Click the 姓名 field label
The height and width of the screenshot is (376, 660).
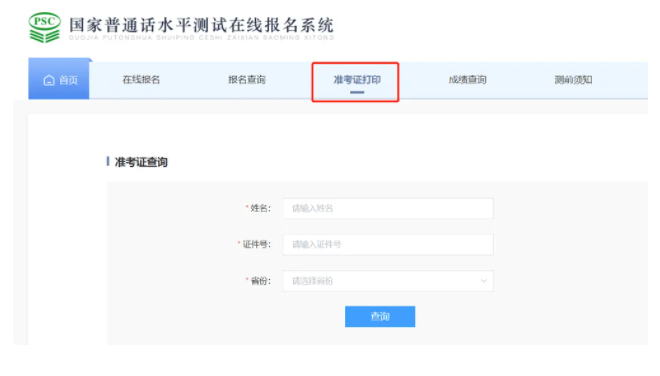coord(260,208)
